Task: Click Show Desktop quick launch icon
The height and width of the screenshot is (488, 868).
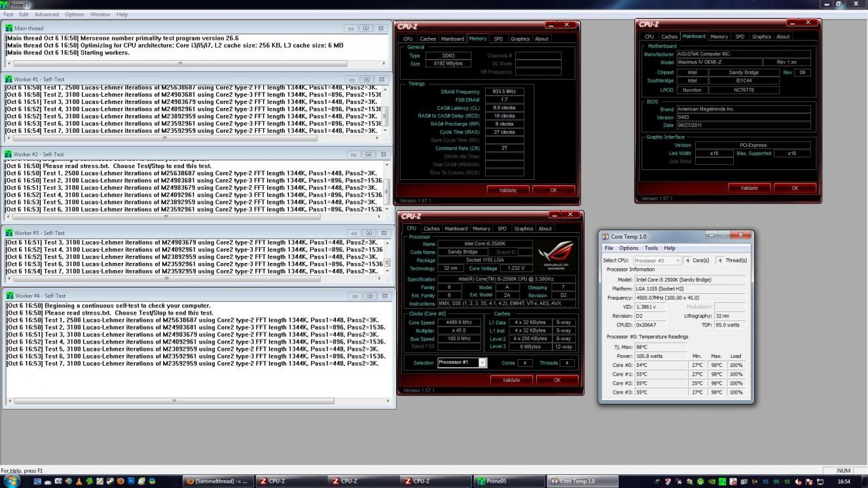Action: click(x=37, y=481)
